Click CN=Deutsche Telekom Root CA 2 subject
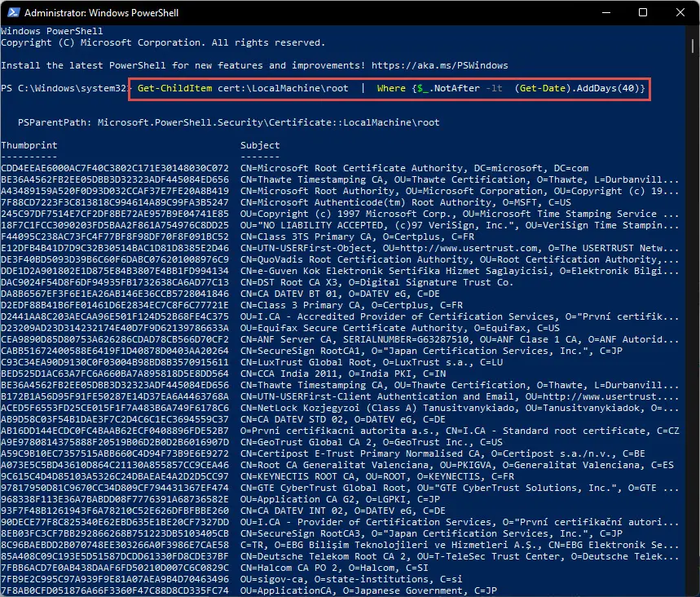The width and height of the screenshot is (700, 597). click(460, 556)
